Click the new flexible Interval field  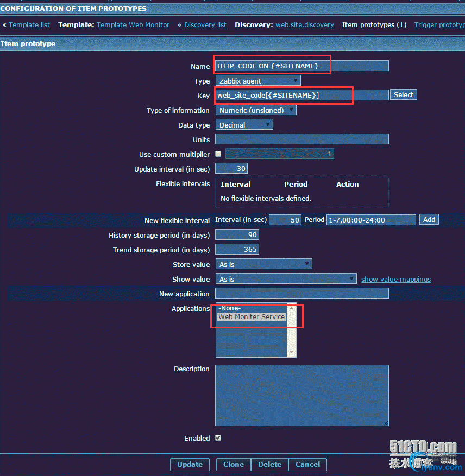click(x=285, y=220)
